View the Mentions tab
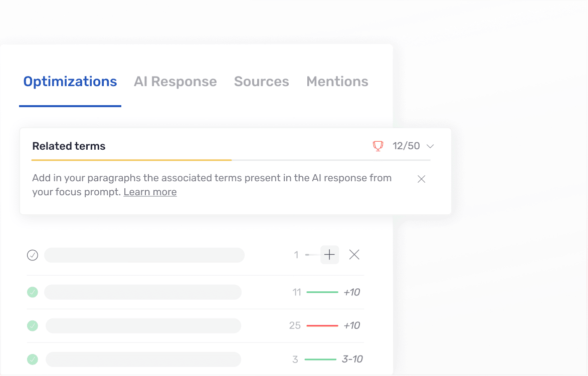 (x=337, y=81)
